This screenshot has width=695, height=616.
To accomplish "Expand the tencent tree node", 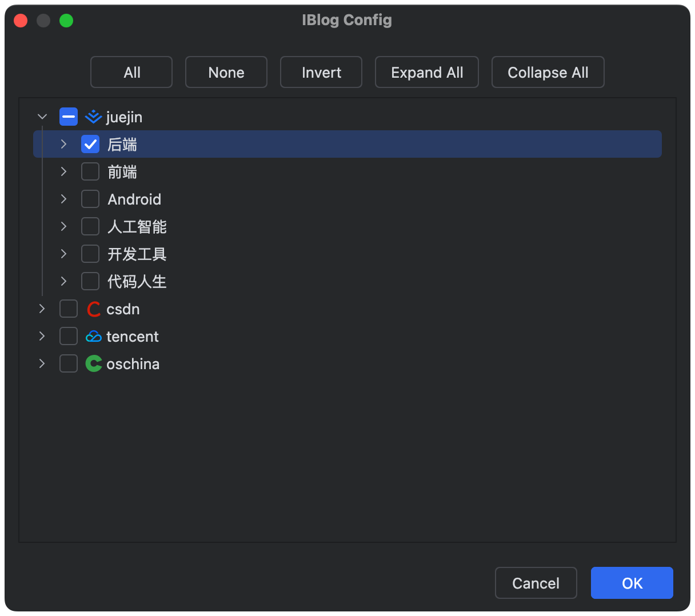I will coord(42,337).
